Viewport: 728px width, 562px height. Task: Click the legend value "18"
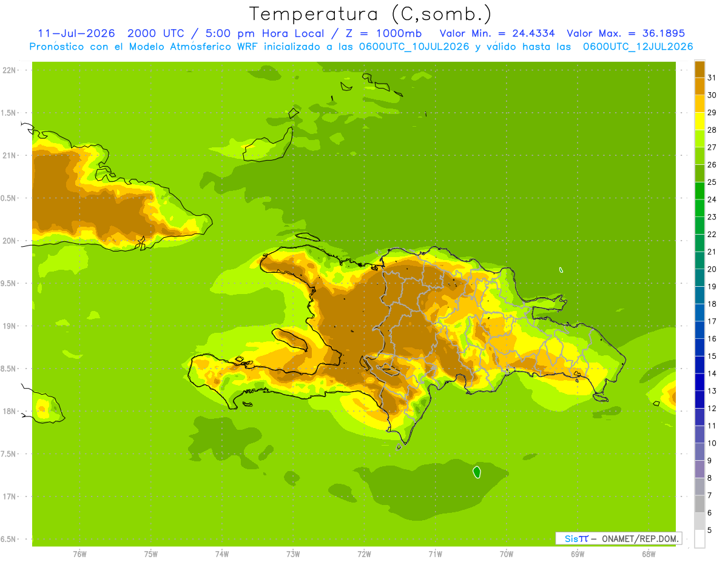[x=712, y=304]
